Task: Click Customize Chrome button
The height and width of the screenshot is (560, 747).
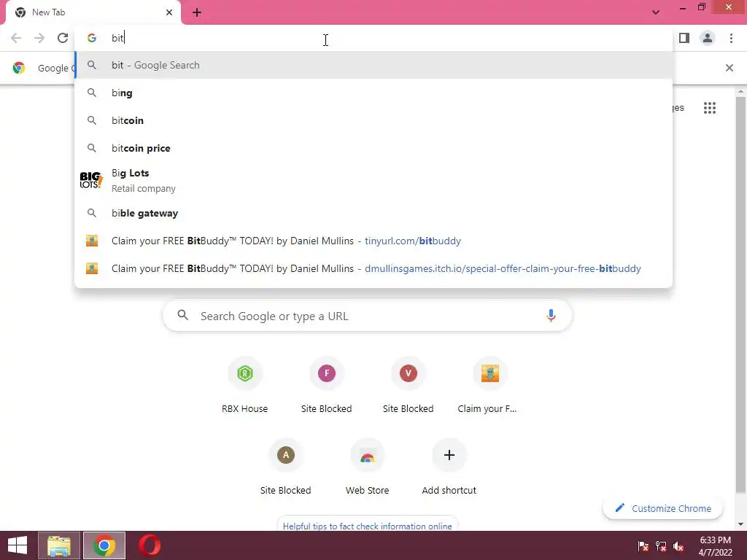Action: (x=662, y=508)
